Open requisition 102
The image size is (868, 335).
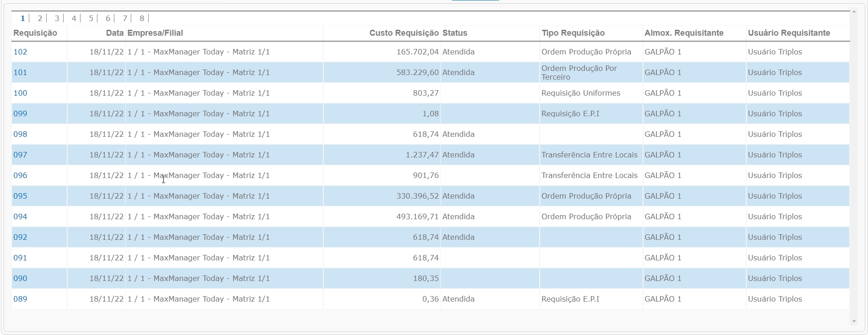[x=20, y=52]
